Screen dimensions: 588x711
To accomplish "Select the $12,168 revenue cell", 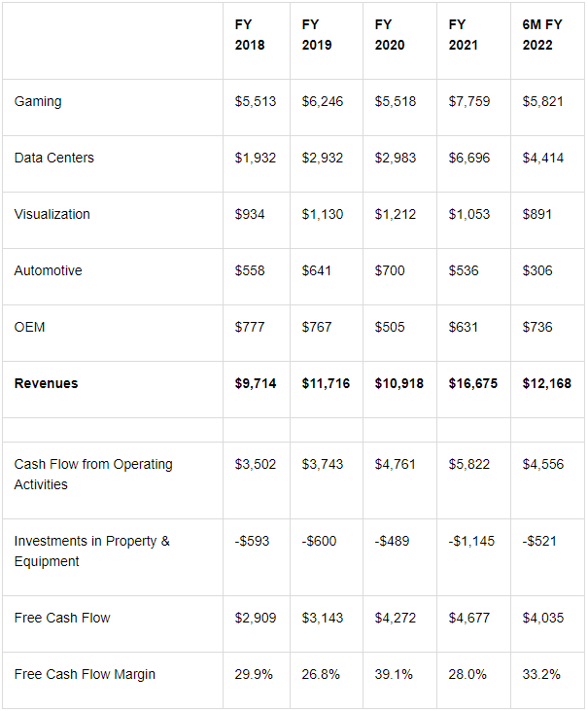I will (x=547, y=383).
